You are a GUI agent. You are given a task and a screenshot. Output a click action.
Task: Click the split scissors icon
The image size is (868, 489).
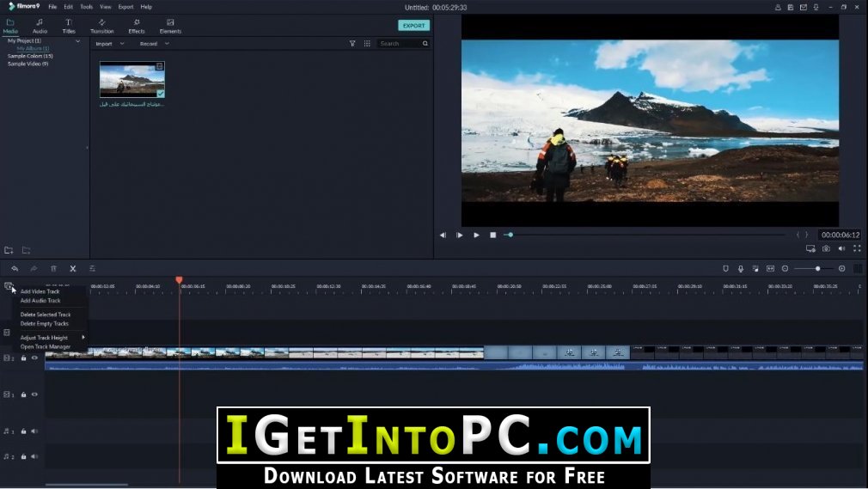(x=72, y=269)
